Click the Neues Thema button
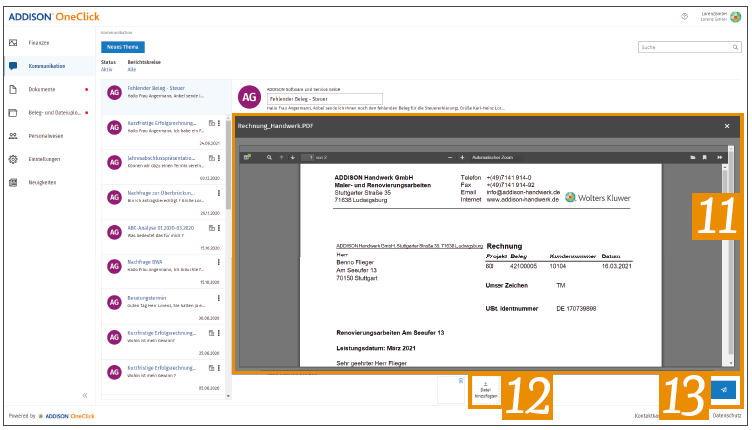Image resolution: width=752 pixels, height=430 pixels. (x=123, y=47)
